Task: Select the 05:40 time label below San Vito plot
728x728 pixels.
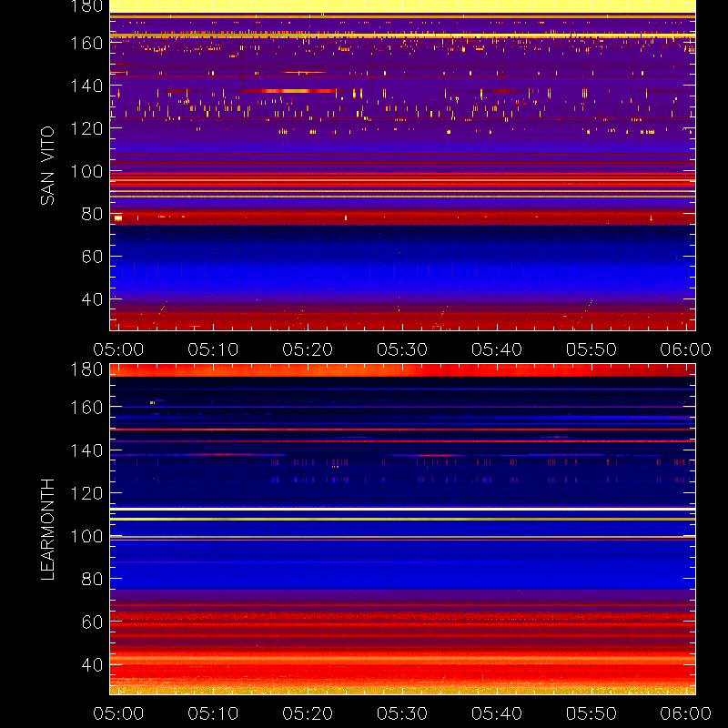Action: click(497, 349)
